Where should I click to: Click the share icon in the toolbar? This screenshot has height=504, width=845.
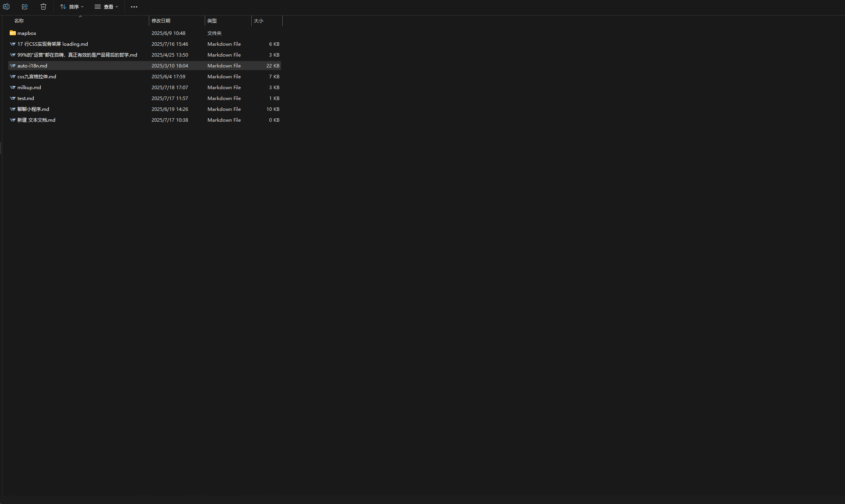coord(25,7)
